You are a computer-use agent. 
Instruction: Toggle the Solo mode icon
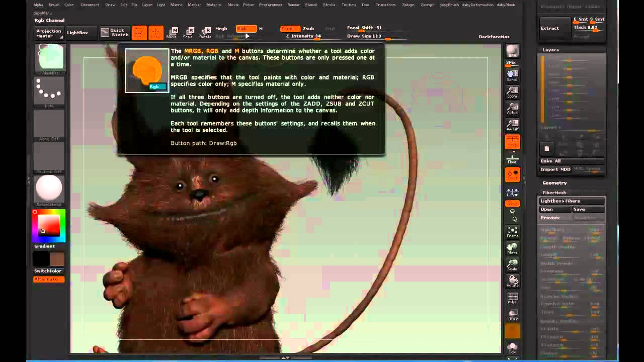pyautogui.click(x=512, y=347)
